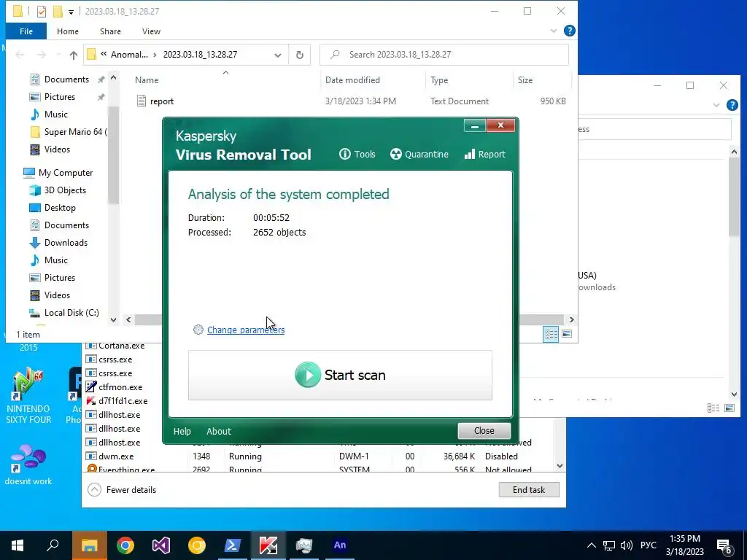Open the Share ribbon tab
747x560 pixels.
pyautogui.click(x=110, y=31)
